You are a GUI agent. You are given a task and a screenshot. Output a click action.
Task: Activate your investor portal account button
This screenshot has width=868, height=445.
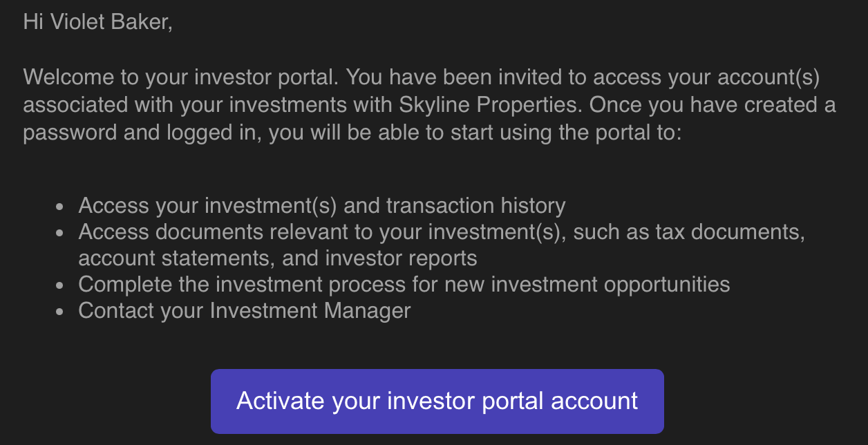pyautogui.click(x=437, y=401)
